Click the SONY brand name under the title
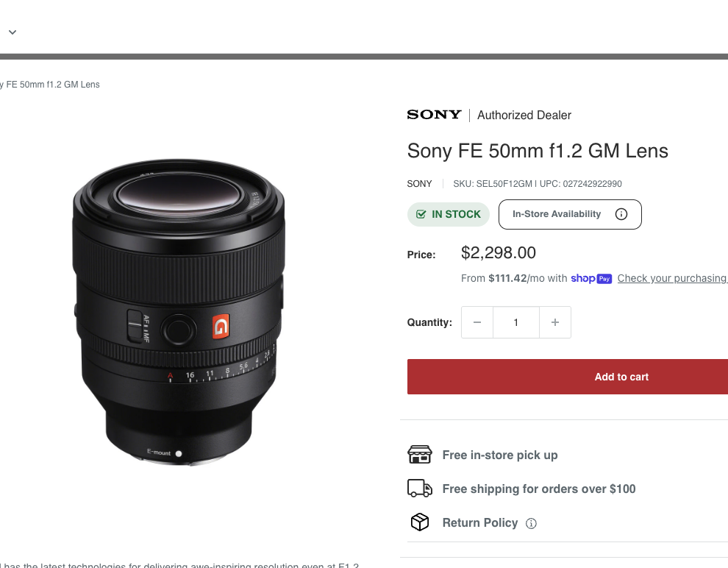This screenshot has height=568, width=728. [420, 184]
